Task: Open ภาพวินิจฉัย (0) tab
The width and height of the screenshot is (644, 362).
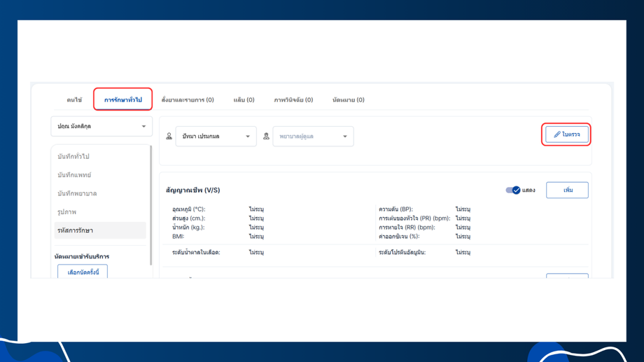Action: tap(293, 100)
